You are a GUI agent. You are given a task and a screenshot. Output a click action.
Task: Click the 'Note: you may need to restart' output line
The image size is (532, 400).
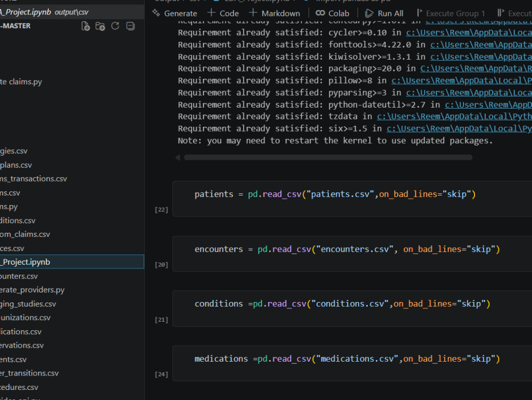(335, 141)
